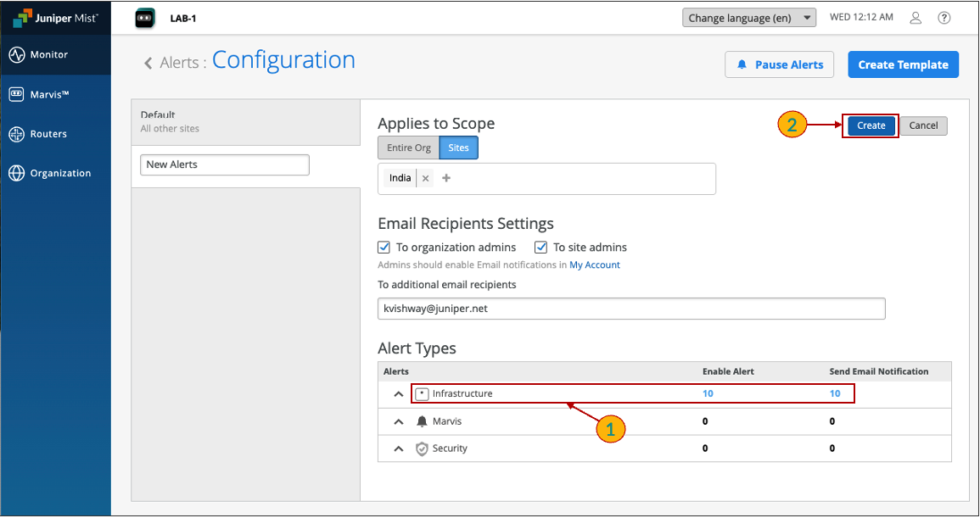The image size is (980, 518).
Task: Go to the Routers section
Action: tap(48, 134)
